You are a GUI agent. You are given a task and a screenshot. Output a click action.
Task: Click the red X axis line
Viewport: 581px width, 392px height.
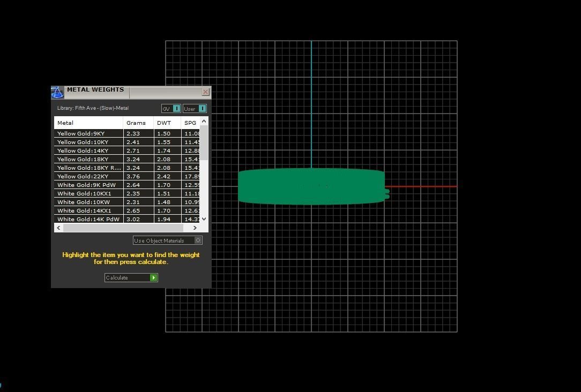421,186
